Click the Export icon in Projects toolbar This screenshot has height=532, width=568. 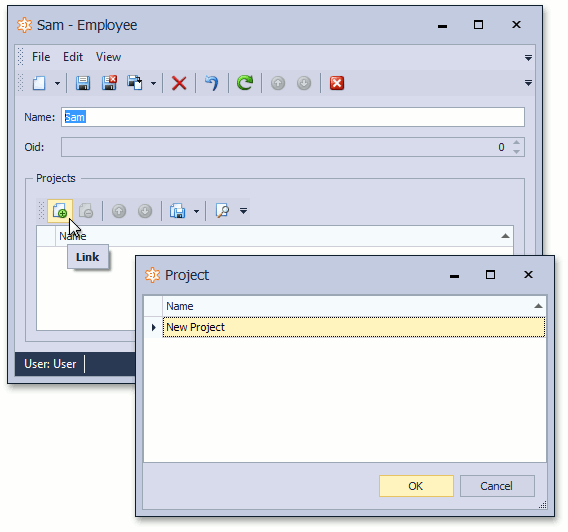pyautogui.click(x=178, y=211)
